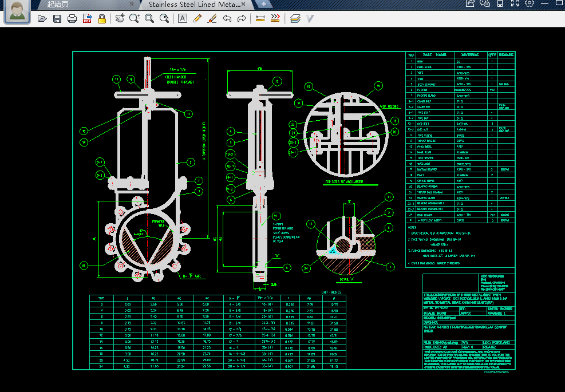Screen dimensions: 565x392
Task: Open the WeChat chat icon
Action: point(485,3)
